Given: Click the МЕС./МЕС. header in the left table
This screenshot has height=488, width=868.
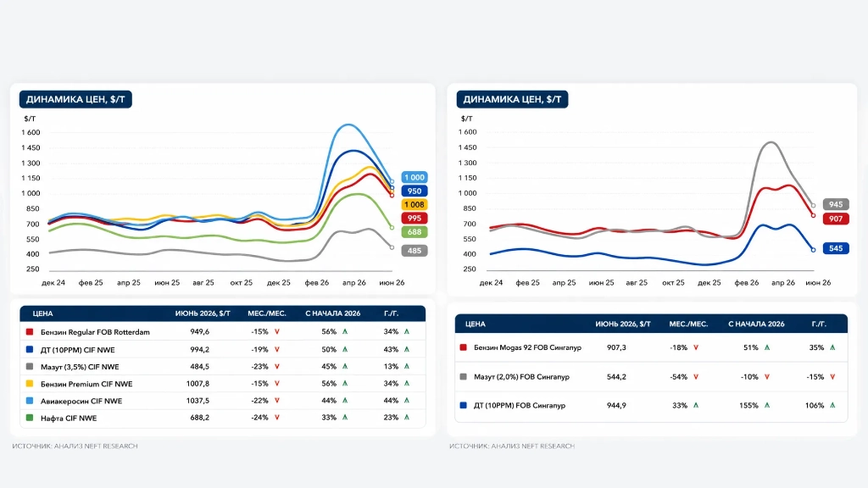Looking at the screenshot, I should click(x=267, y=313).
